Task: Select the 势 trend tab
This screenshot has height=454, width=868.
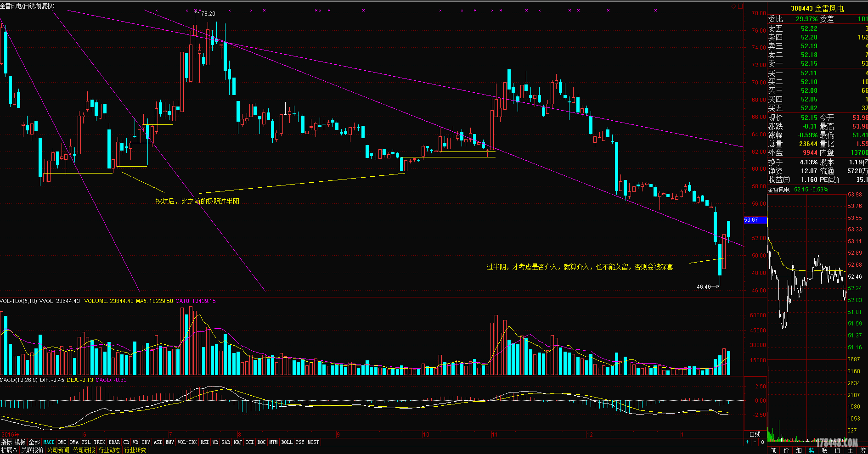Action: coord(812,450)
